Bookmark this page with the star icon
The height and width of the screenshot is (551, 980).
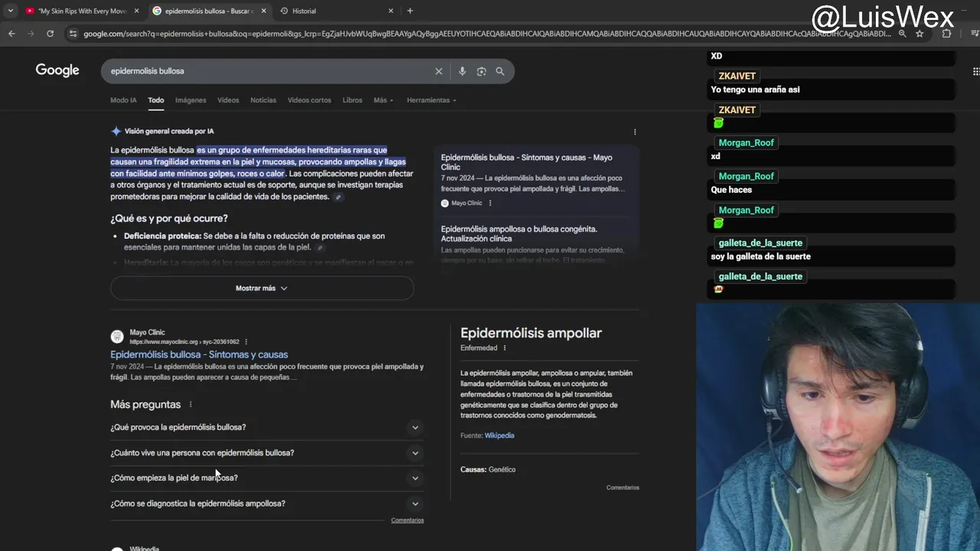click(x=920, y=34)
